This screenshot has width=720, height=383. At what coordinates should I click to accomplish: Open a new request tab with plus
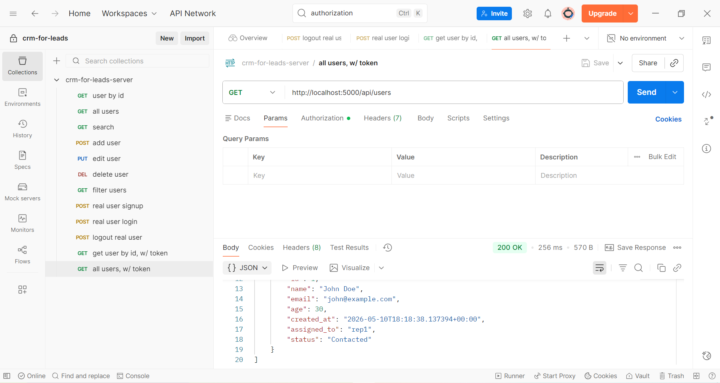tap(567, 38)
